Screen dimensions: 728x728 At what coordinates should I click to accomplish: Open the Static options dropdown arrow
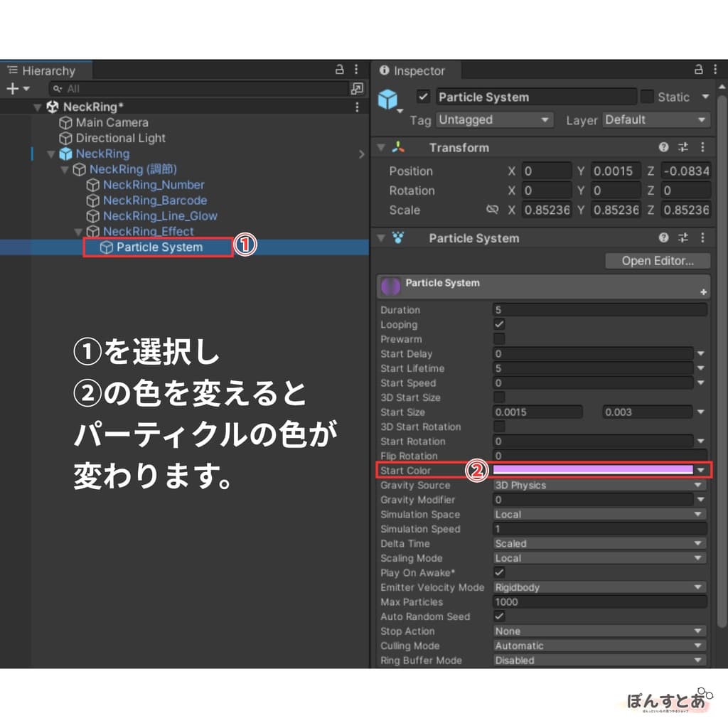tap(705, 97)
